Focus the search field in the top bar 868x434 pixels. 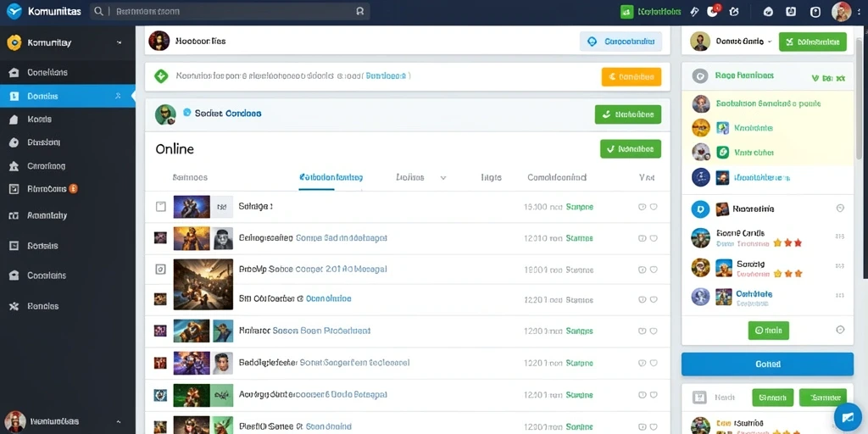pyautogui.click(x=230, y=11)
